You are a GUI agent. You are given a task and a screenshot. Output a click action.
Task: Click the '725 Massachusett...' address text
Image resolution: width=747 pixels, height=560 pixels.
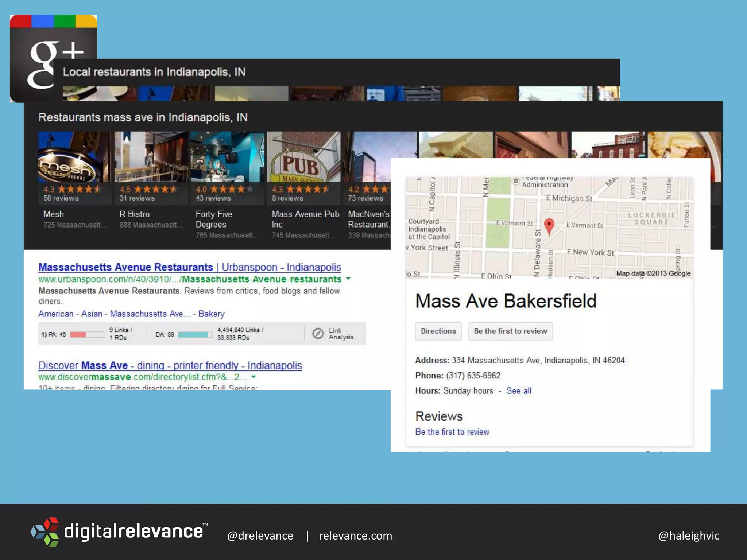(x=75, y=225)
